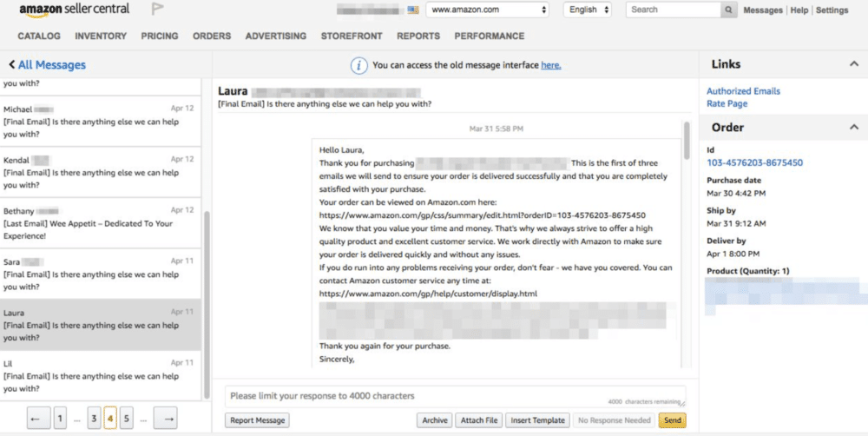The height and width of the screenshot is (436, 868).
Task: Open the STOREFRONT menu
Action: 352,36
